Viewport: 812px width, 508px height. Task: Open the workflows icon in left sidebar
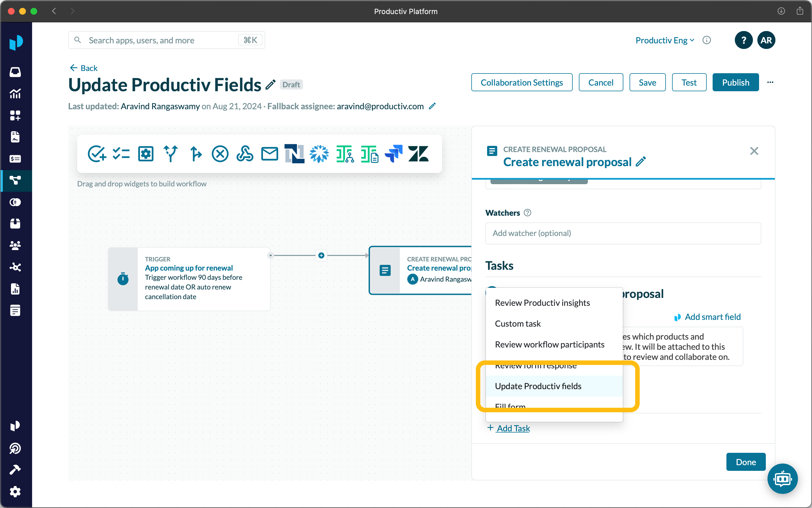15,181
